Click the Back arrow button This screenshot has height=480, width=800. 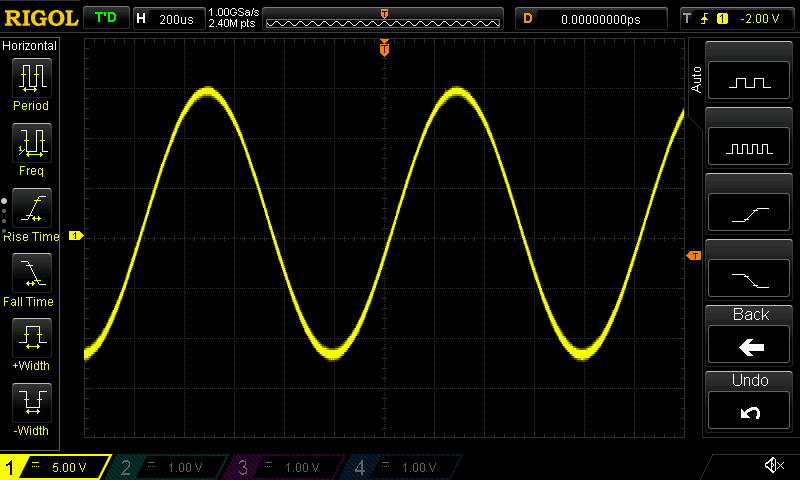[x=749, y=344]
